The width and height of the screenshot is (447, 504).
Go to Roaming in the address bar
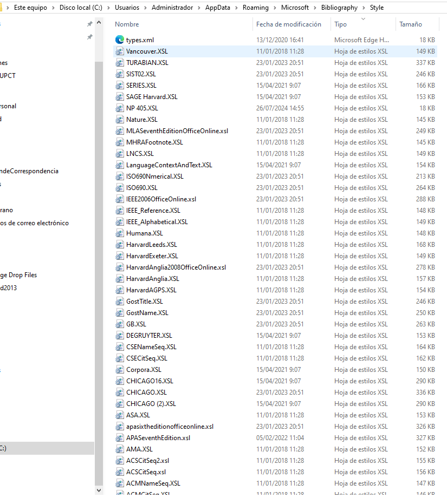point(256,8)
